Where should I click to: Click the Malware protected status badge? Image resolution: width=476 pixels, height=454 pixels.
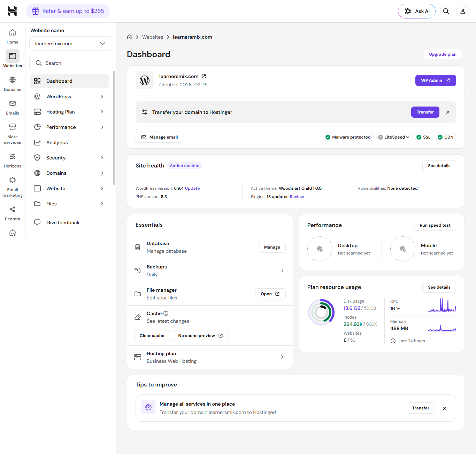click(x=348, y=137)
